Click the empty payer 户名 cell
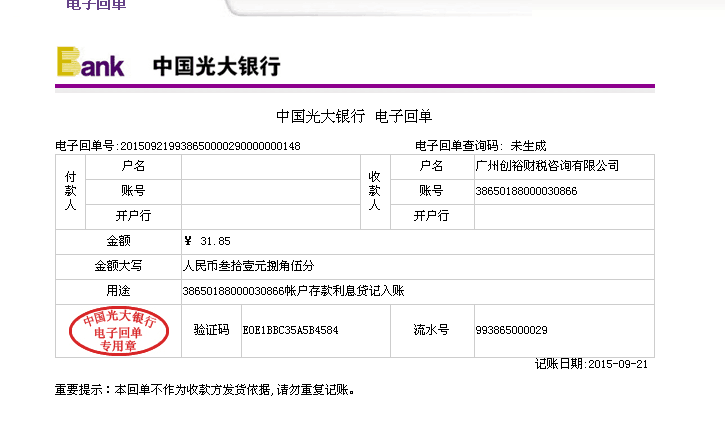 [x=270, y=167]
